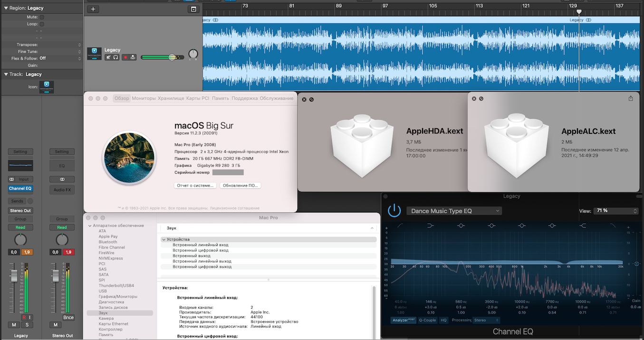Open the Fine Tune value popup
Image resolution: width=644 pixels, height=340 pixels.
pos(79,51)
